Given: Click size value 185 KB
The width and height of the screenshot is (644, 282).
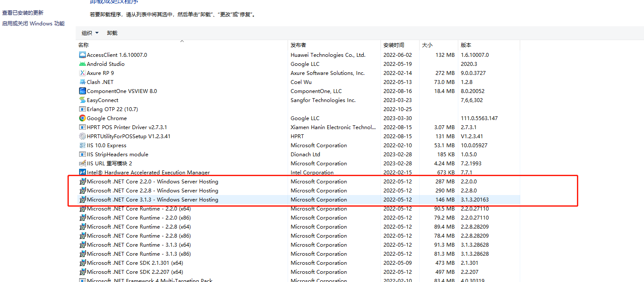Looking at the screenshot, I should (446, 154).
